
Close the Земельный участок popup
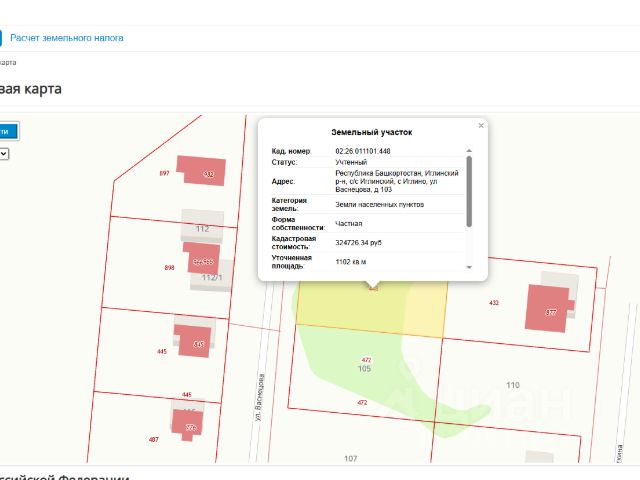481,126
